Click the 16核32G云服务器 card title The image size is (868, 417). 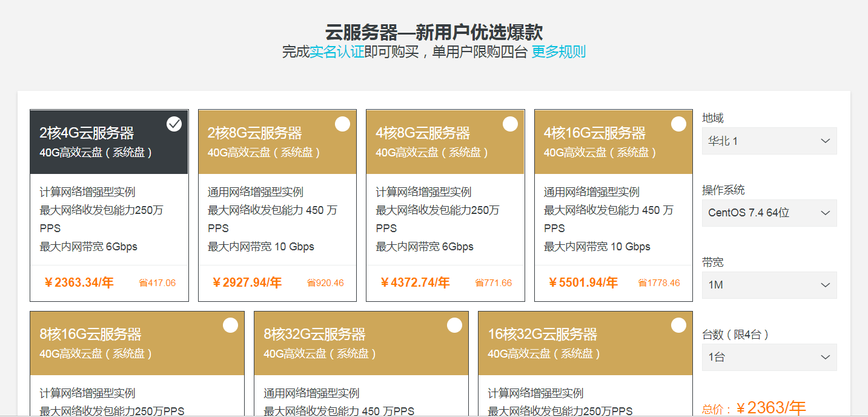(x=543, y=335)
